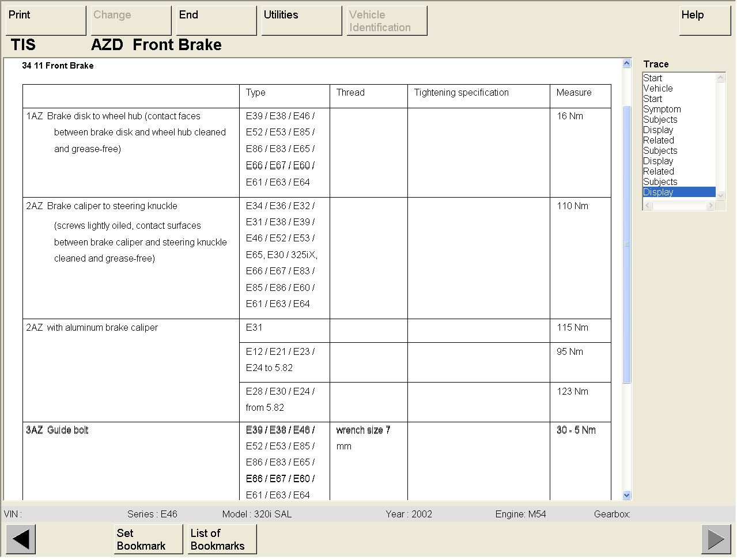Screen dimensions: 737x560
Task: Click the '123 Nm' measure value
Action: point(573,392)
